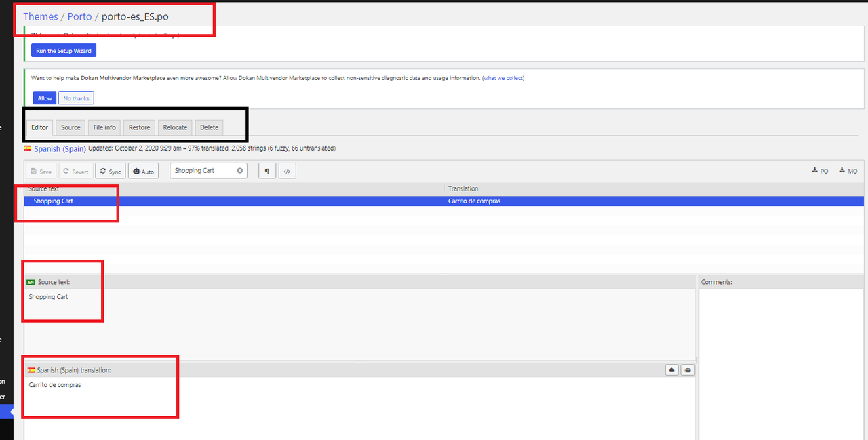
Task: Toggle invisible characters with the pilcrow icon
Action: [267, 172]
